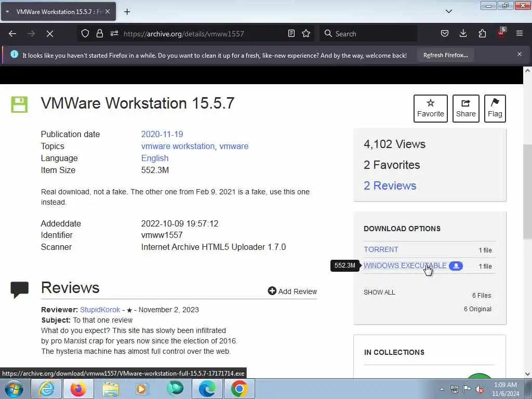Open Action Center flag in tray
The height and width of the screenshot is (399, 532).
[467, 389]
